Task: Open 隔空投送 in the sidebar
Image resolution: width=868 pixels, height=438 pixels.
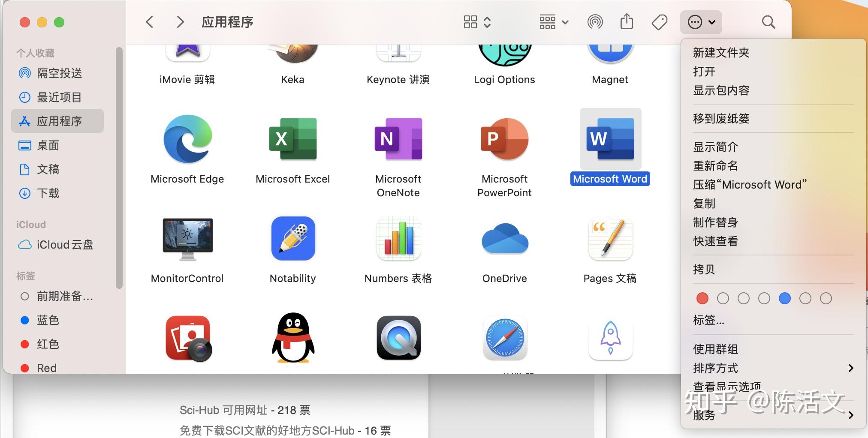Action: [57, 73]
